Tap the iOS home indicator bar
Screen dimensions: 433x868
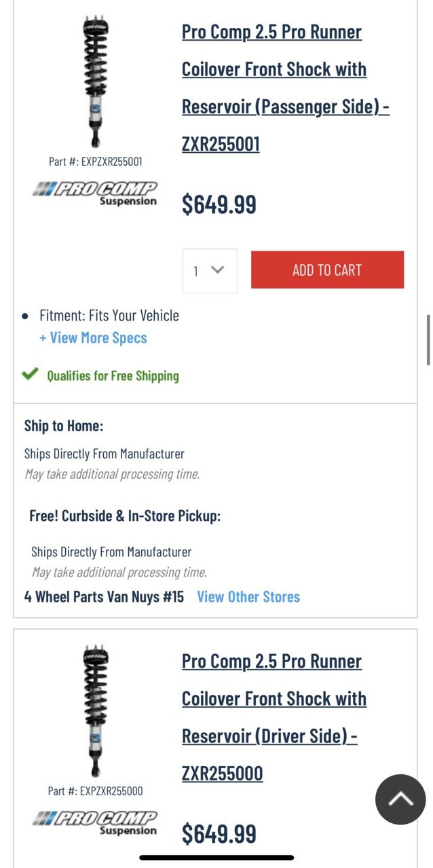[x=216, y=858]
